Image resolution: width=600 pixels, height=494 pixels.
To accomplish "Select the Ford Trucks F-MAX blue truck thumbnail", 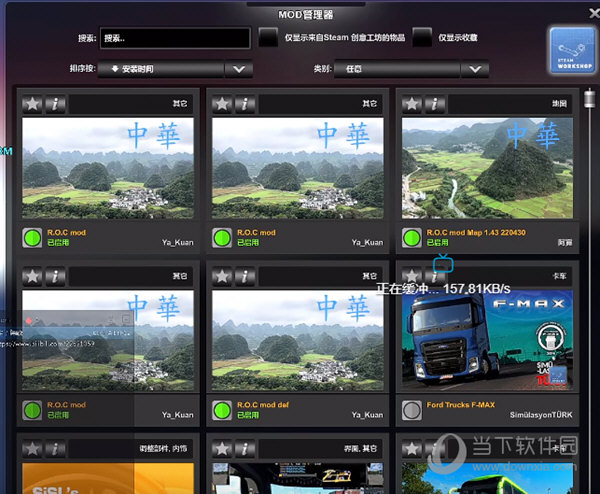I will click(487, 340).
